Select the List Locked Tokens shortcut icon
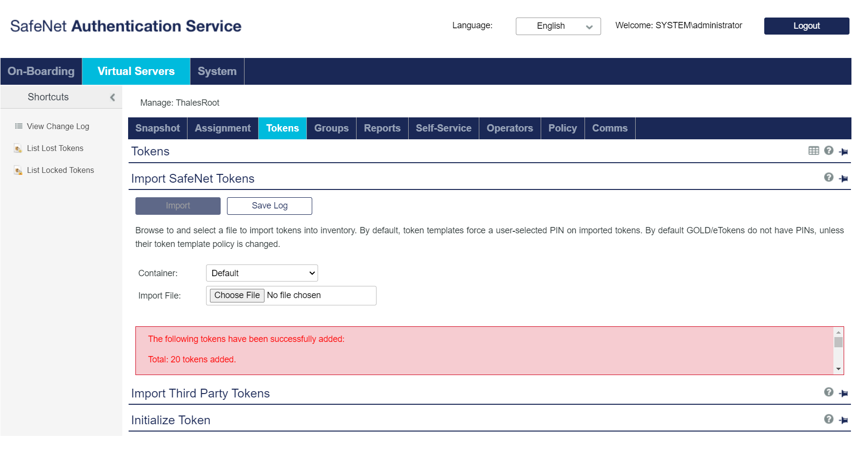868x452 pixels. pyautogui.click(x=18, y=170)
